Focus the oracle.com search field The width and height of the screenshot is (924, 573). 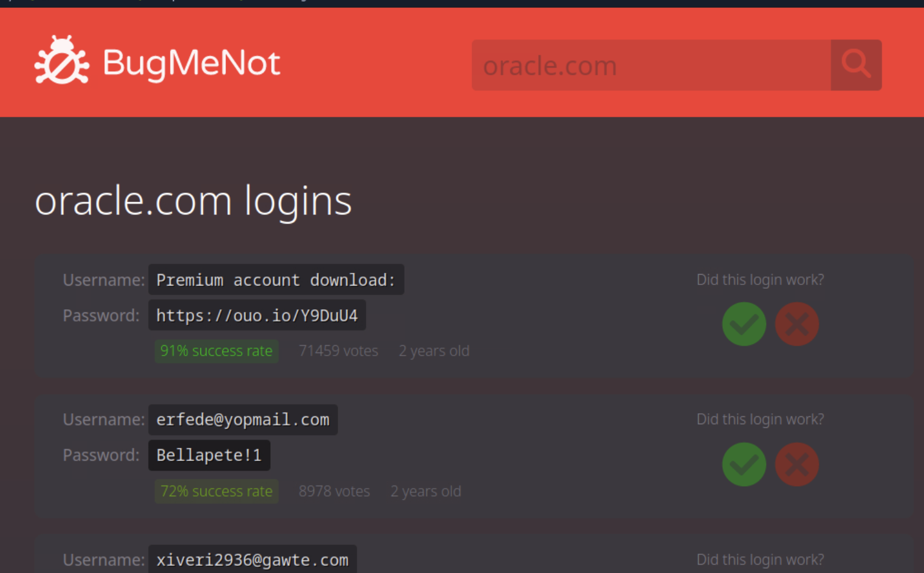click(x=651, y=65)
